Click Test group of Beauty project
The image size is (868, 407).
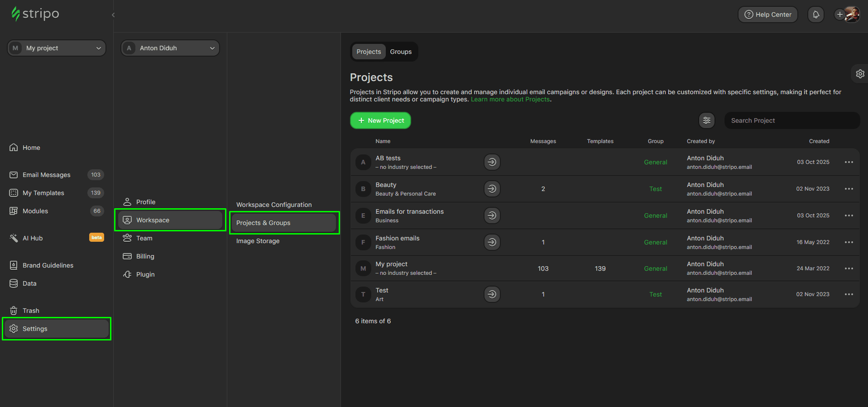655,189
